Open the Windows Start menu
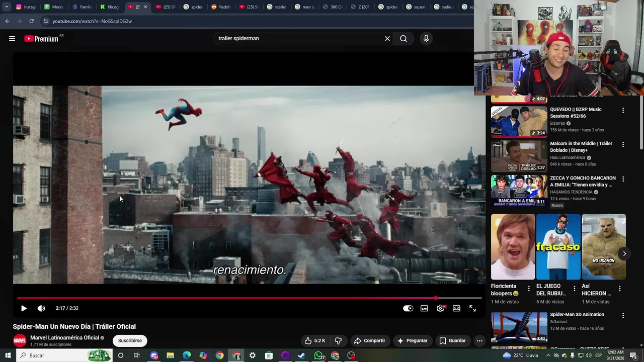This screenshot has width=644, height=362. point(8,355)
